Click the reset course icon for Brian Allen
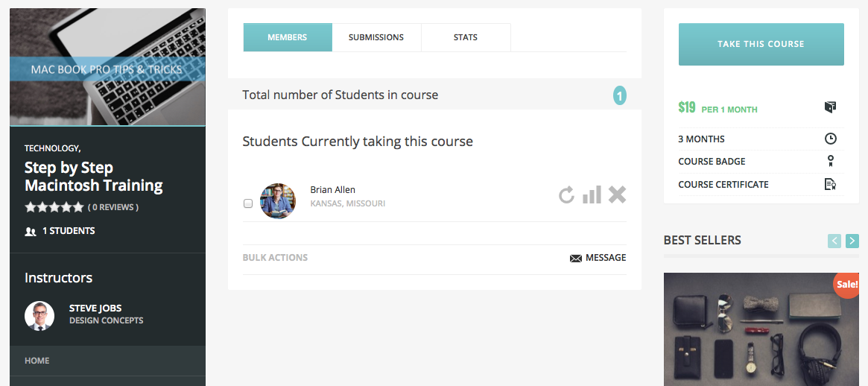 coord(566,195)
